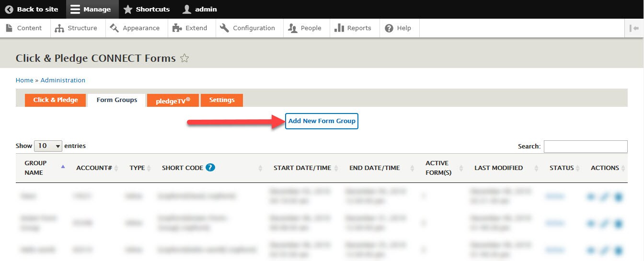Open the Manage hamburger menu
This screenshot has height=261, width=644.
(92, 9)
